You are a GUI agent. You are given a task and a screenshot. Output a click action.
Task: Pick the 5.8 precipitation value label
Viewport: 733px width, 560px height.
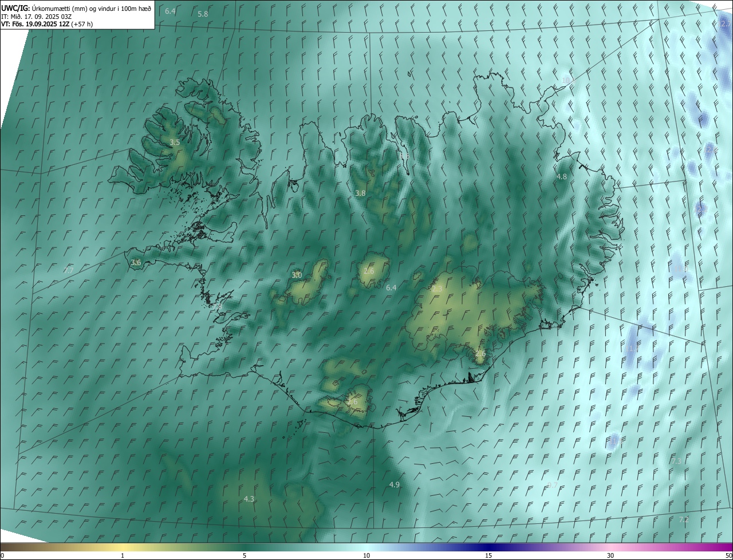click(203, 14)
